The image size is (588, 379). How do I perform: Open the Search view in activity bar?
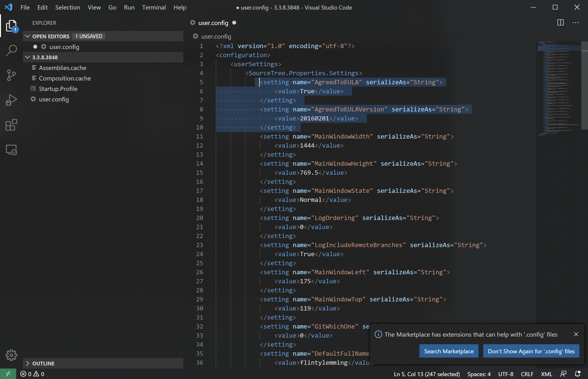click(x=11, y=50)
